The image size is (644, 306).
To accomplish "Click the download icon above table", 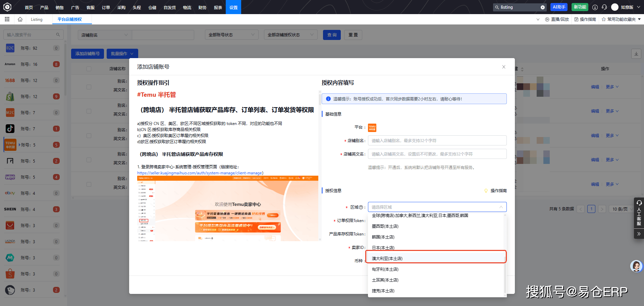I will (x=636, y=54).
